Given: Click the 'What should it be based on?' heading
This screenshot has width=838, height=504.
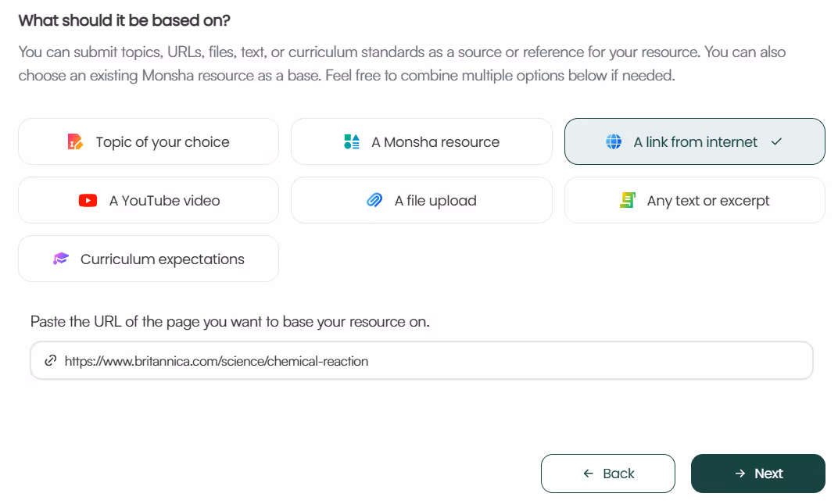Looking at the screenshot, I should (124, 20).
